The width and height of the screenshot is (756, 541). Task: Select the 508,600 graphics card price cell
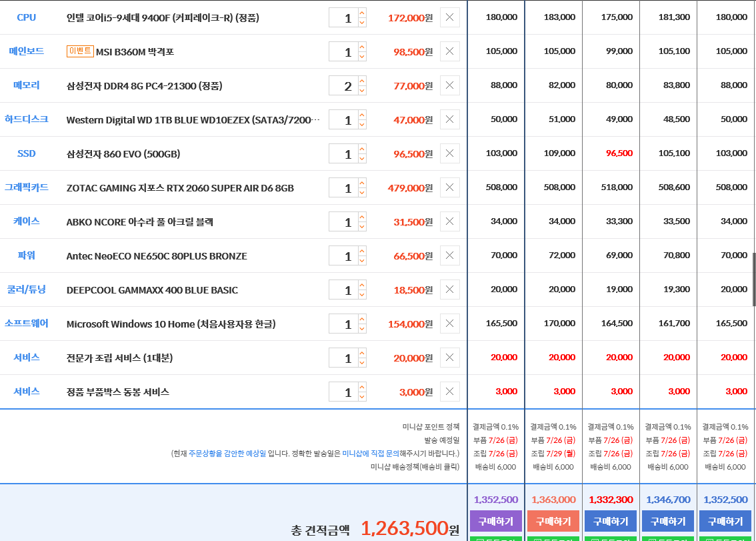(674, 187)
